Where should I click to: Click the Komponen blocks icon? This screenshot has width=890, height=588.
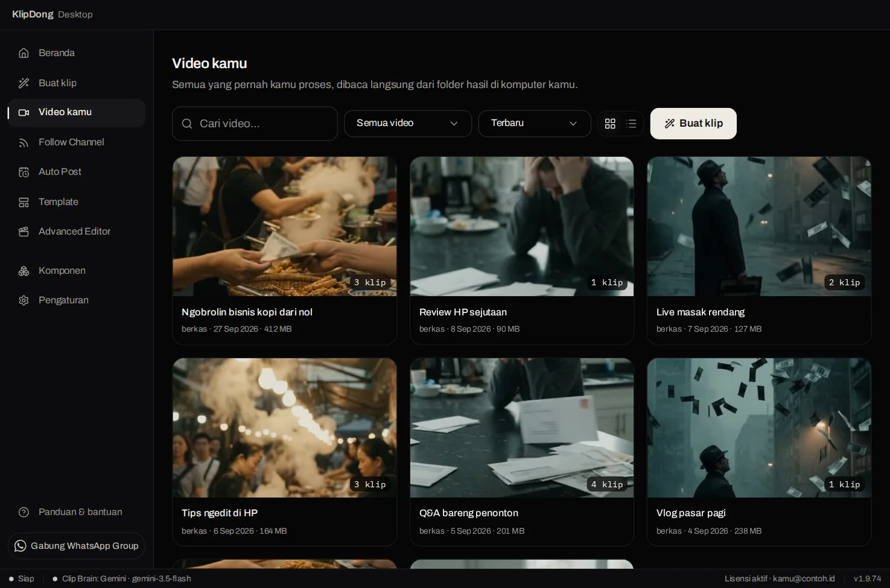coord(24,271)
